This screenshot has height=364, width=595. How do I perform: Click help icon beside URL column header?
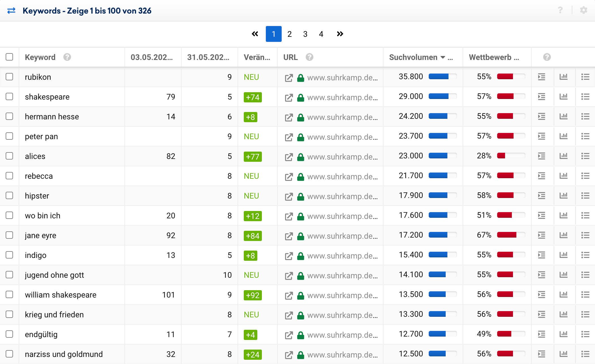309,57
